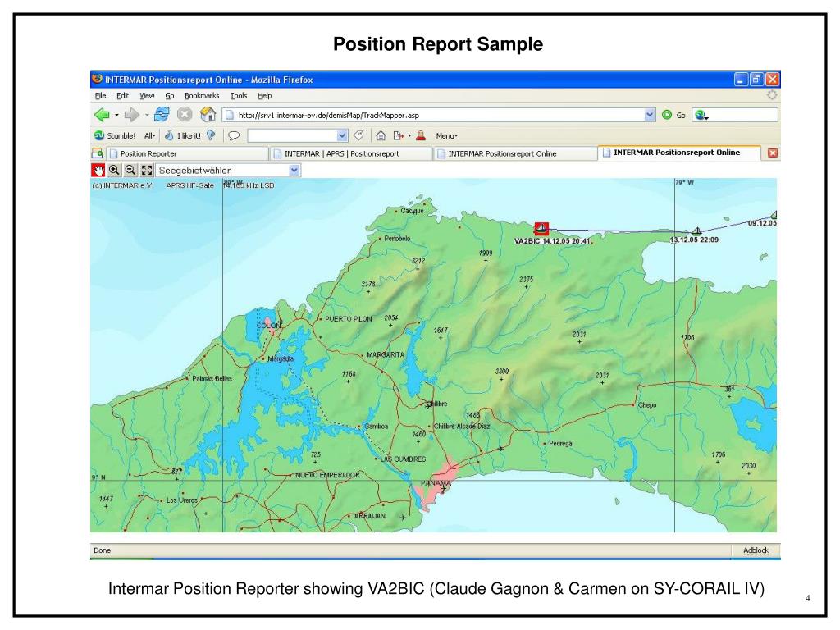
Task: Open the back history dropdown arrow
Action: point(116,115)
